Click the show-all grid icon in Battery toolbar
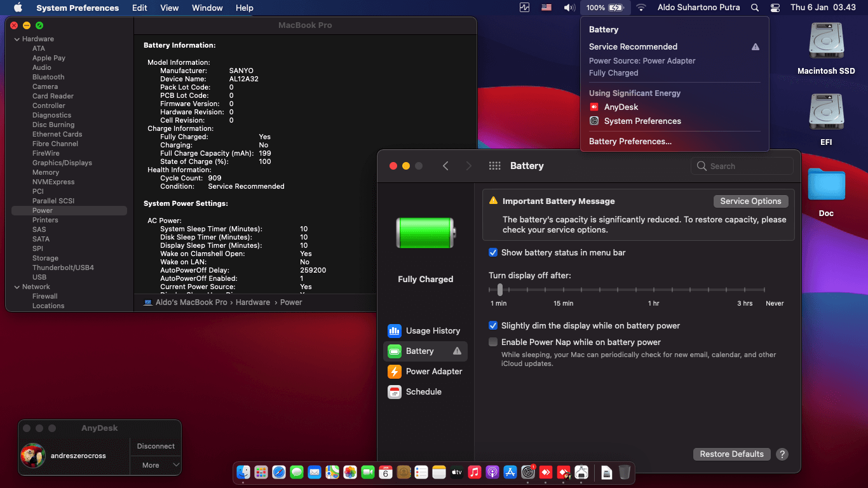Screen dimensions: 868x488 coord(495,166)
